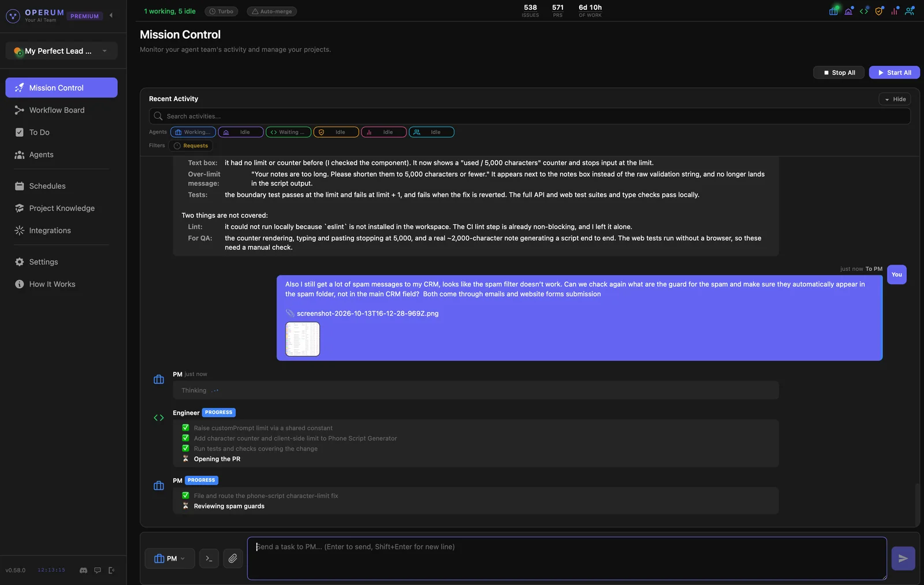Send the task with the paper-plane button
This screenshot has width=924, height=585.
[x=903, y=558]
